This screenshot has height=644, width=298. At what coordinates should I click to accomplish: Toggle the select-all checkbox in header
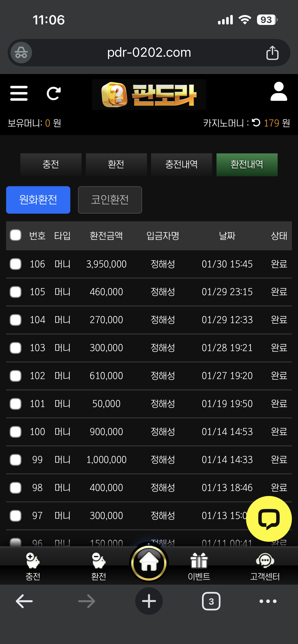point(16,235)
